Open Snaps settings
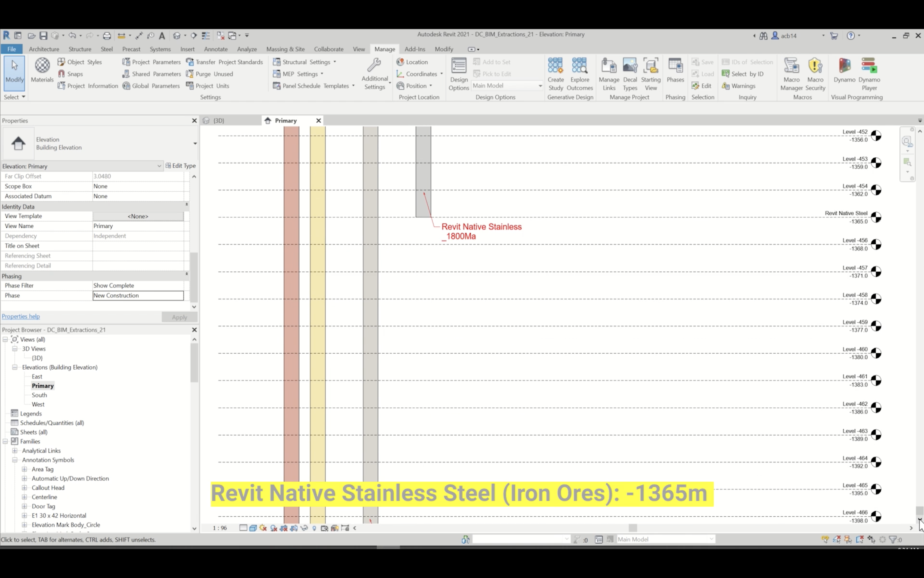The width and height of the screenshot is (924, 578). click(71, 74)
